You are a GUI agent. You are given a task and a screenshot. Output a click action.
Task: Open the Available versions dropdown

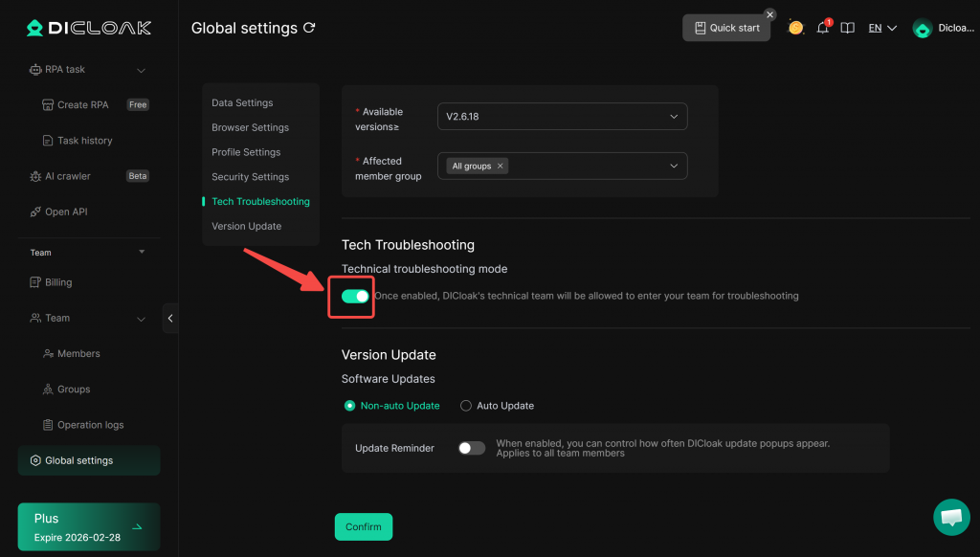(x=562, y=117)
